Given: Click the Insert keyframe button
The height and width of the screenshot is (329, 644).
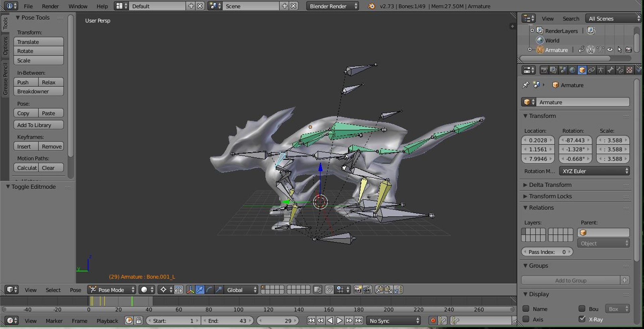Looking at the screenshot, I should click(26, 146).
